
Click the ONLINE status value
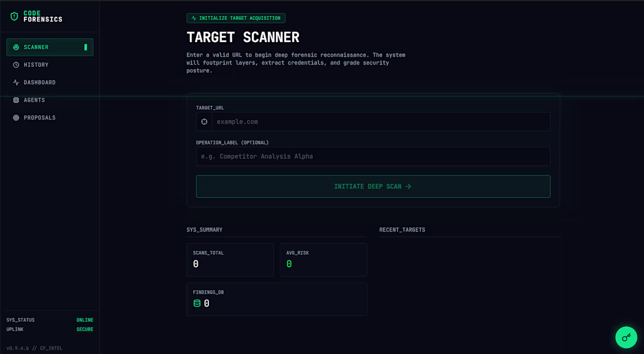point(85,320)
